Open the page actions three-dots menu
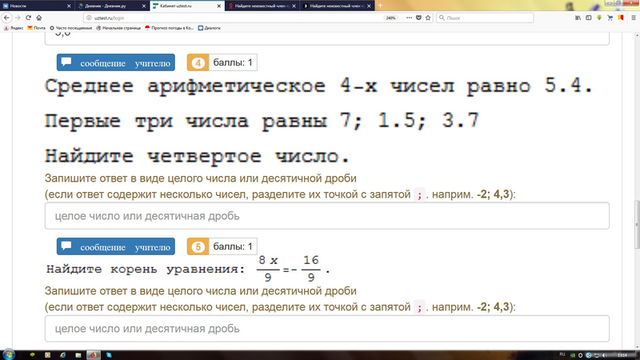This screenshot has width=640, height=360. pyautogui.click(x=409, y=18)
